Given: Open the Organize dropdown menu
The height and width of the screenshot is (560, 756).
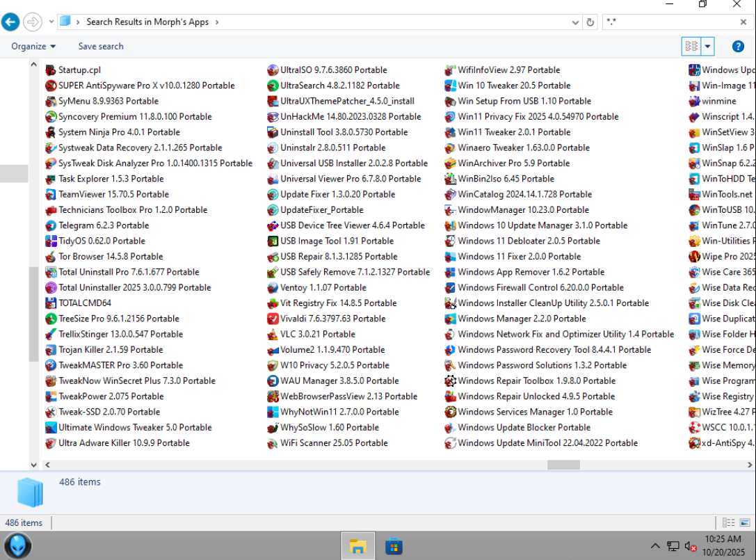Looking at the screenshot, I should 33,47.
